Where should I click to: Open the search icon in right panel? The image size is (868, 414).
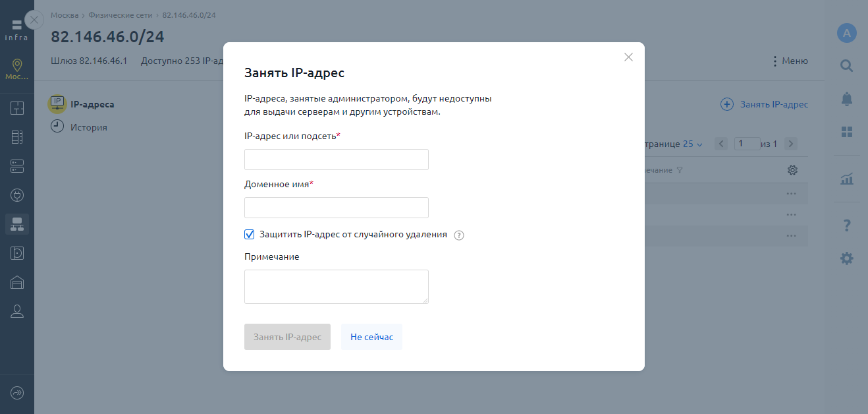(846, 66)
